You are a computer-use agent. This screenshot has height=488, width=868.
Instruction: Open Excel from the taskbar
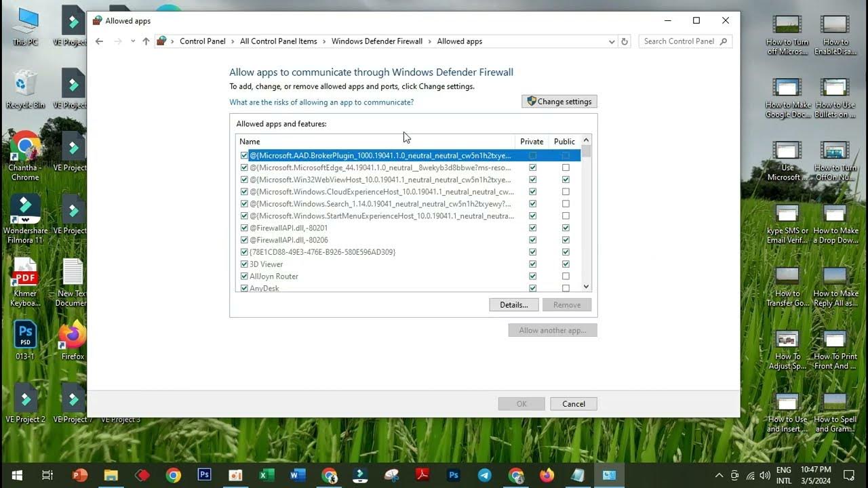tap(267, 475)
